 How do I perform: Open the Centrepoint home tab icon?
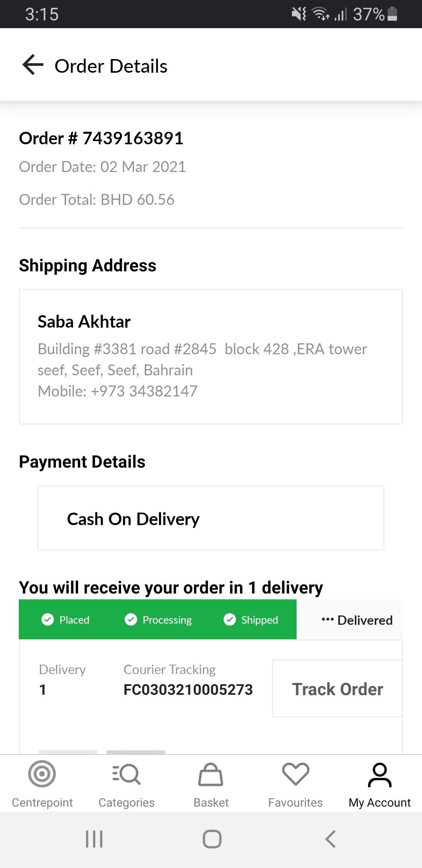pyautogui.click(x=42, y=774)
